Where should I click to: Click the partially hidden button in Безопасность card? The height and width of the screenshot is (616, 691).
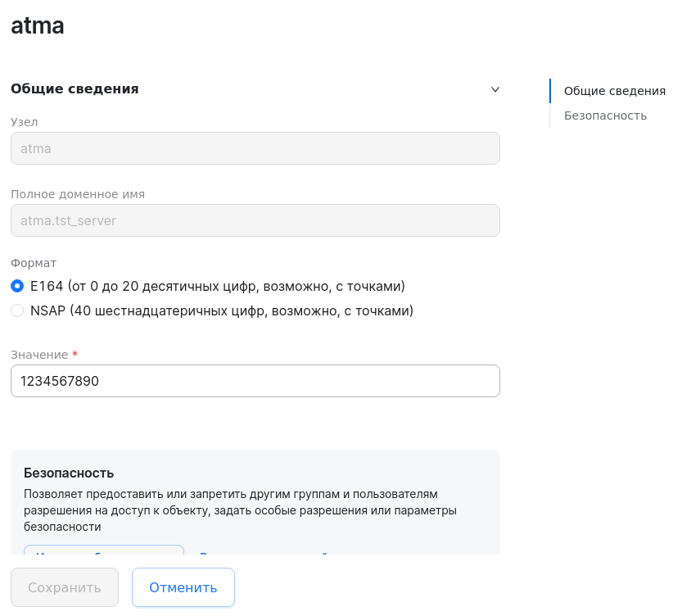click(103, 550)
